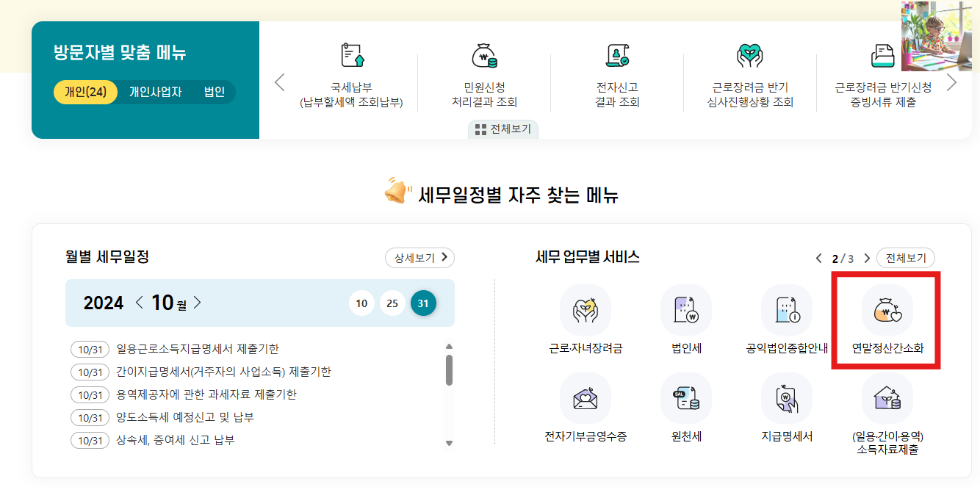
Task: Select the date 25 pill in calendar
Action: (x=392, y=303)
